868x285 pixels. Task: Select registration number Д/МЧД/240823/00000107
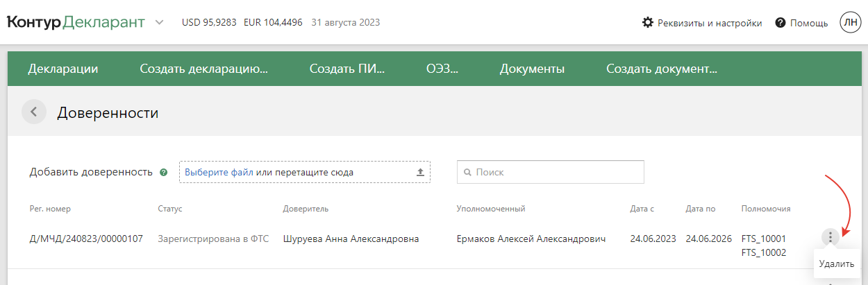coord(86,239)
